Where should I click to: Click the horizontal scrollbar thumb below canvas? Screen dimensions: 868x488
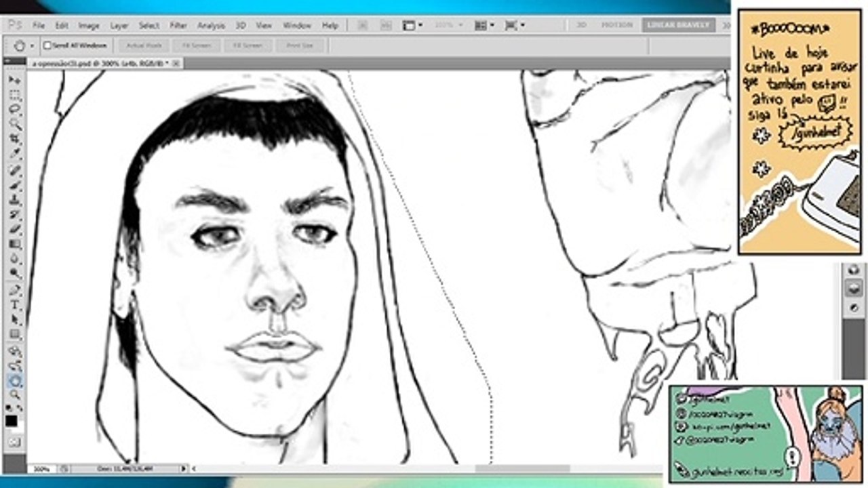pos(522,468)
